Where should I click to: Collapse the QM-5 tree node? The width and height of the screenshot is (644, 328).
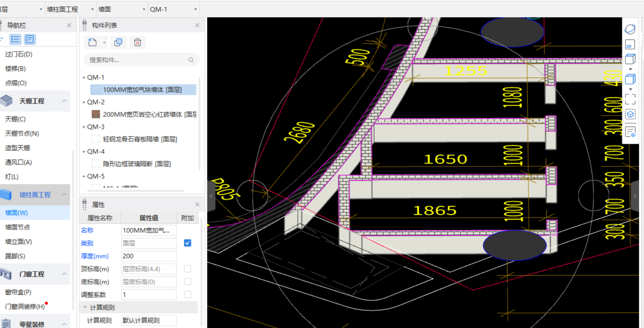point(84,176)
